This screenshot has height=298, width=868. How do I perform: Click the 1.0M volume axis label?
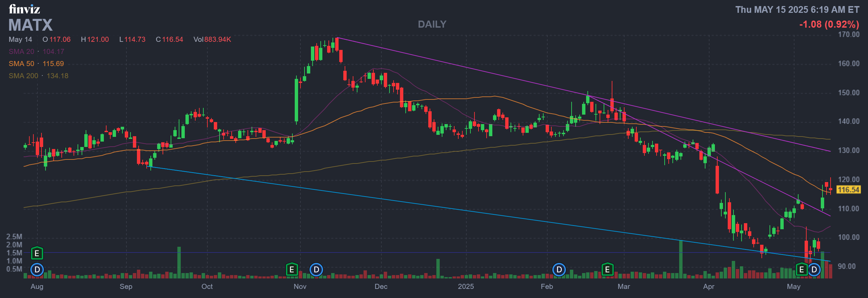click(x=14, y=261)
